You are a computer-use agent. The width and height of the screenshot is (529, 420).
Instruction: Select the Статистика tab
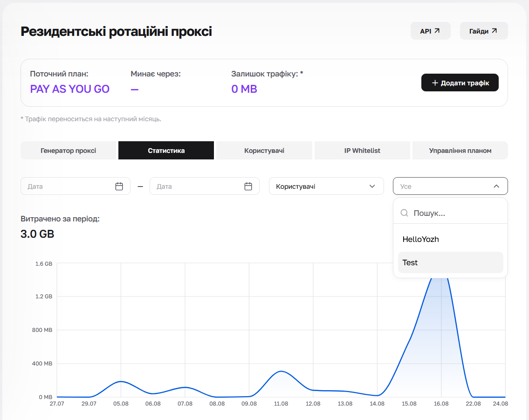[166, 151]
